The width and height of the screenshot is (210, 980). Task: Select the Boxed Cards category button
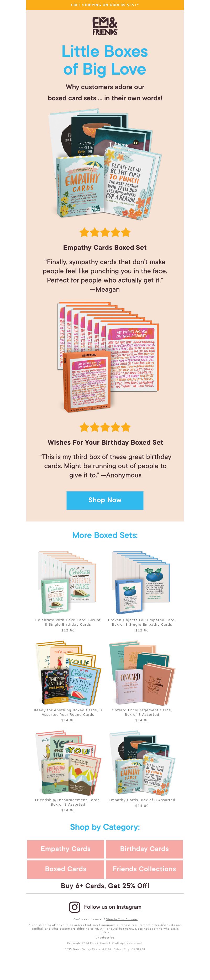pos(65,869)
